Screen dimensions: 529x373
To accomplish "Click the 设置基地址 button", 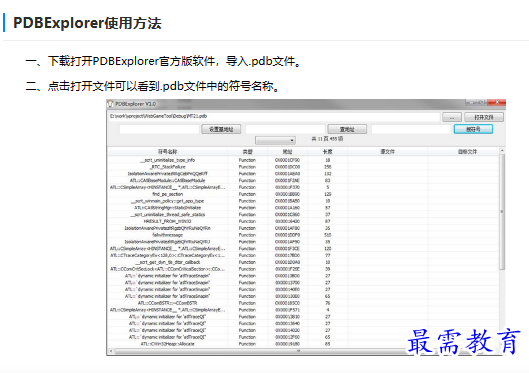I will click(x=221, y=129).
